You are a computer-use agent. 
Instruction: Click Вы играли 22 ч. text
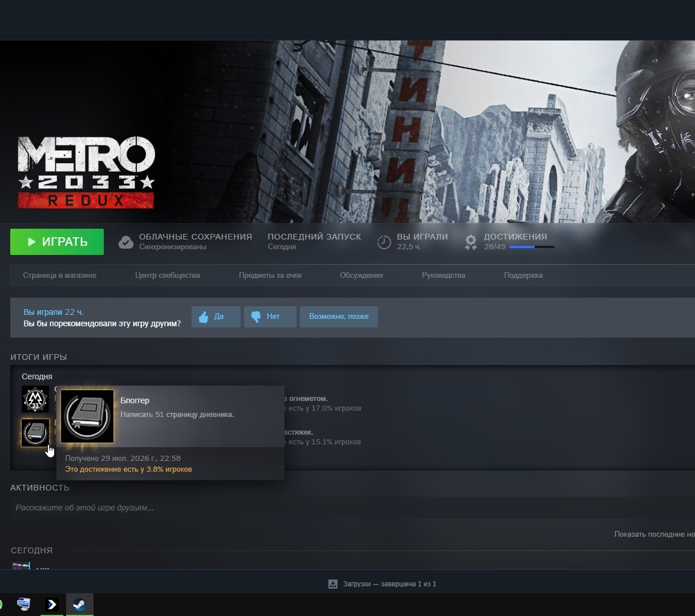tap(53, 312)
